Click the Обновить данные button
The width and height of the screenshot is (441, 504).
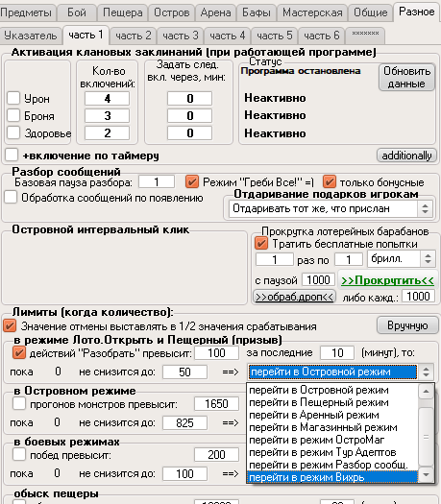coord(407,78)
